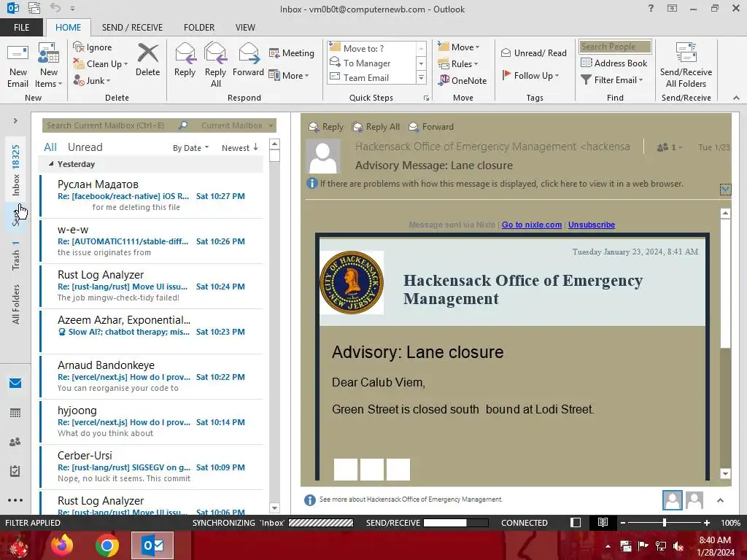Send/Receive All Folders

[686, 66]
